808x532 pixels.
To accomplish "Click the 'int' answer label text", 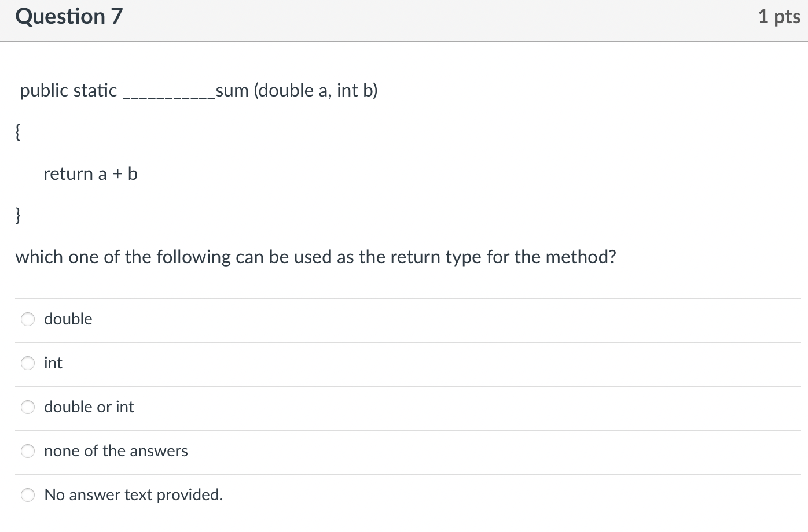I will [x=53, y=363].
